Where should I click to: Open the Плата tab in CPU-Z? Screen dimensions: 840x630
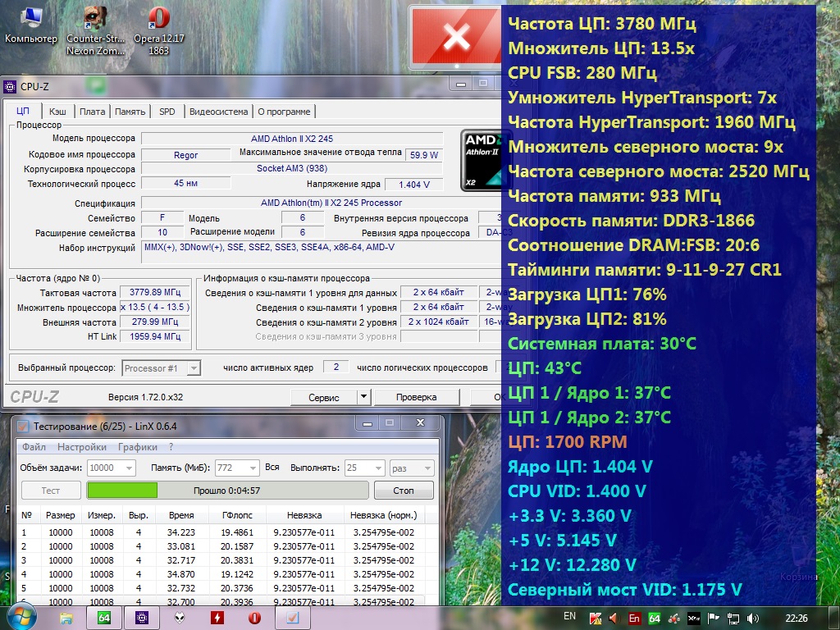[92, 112]
